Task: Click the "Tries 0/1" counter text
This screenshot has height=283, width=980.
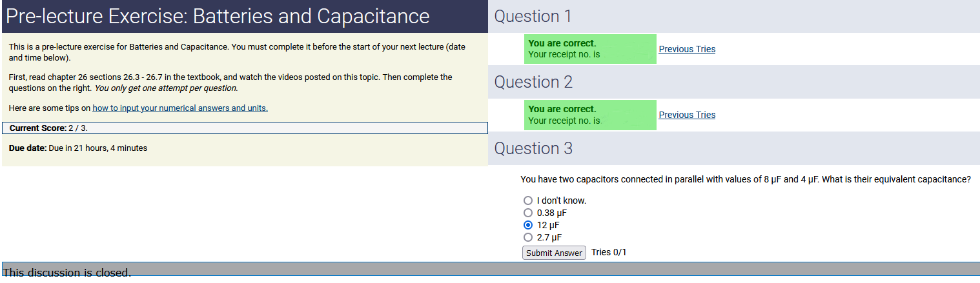Action: tap(609, 252)
